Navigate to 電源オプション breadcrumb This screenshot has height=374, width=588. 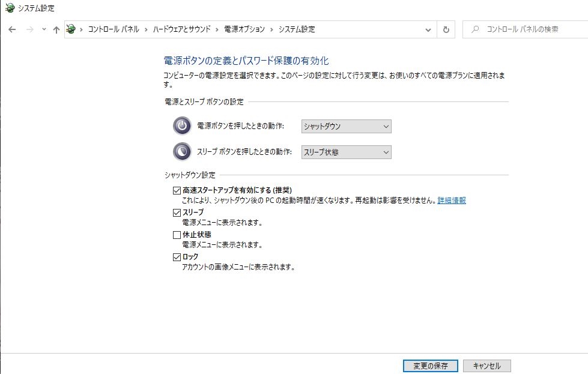click(x=244, y=29)
